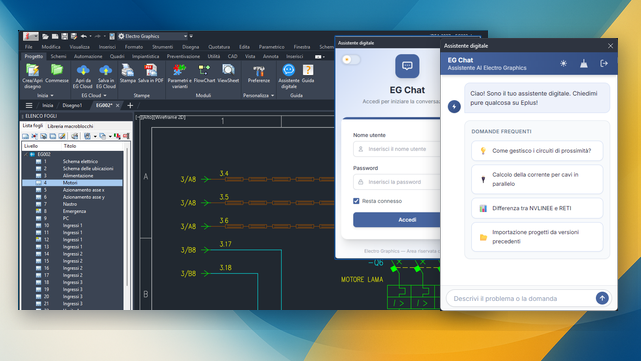Switch to the Quadri ribbon tab
The height and width of the screenshot is (361, 641).
click(117, 56)
